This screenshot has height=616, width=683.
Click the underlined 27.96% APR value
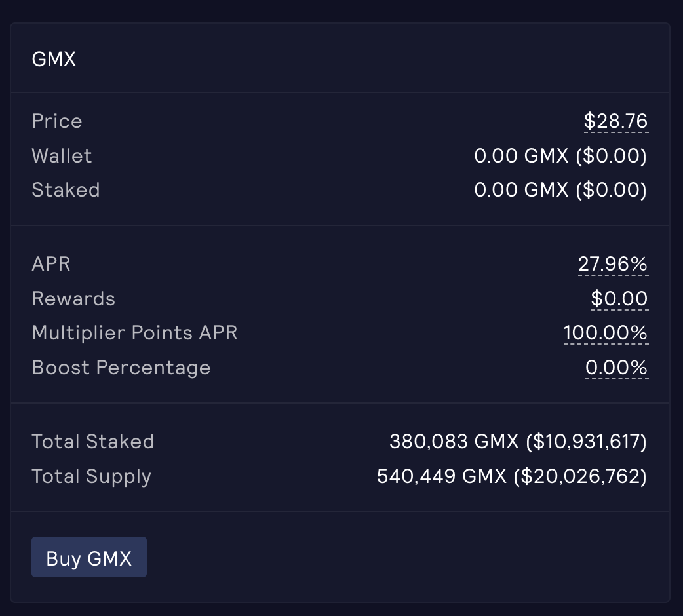(x=612, y=264)
